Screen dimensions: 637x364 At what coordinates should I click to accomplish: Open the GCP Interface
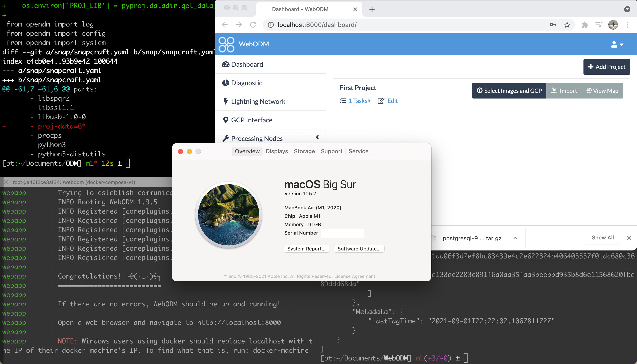pos(251,120)
